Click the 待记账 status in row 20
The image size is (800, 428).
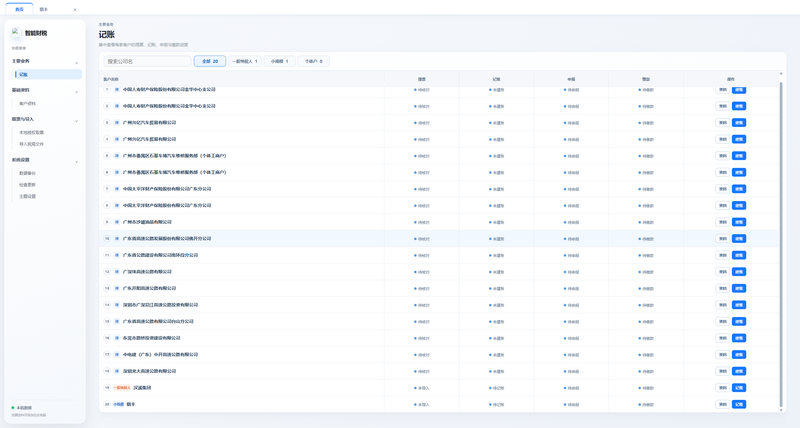pyautogui.click(x=498, y=405)
